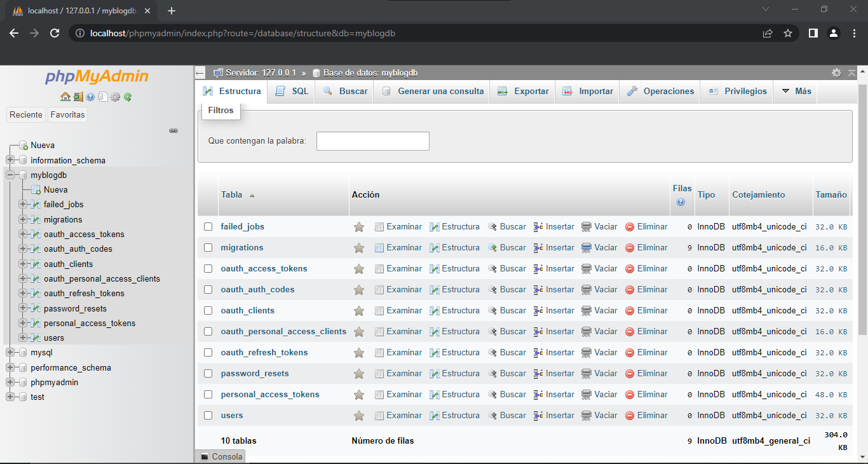Star the oauth_clients table as favorite
The height and width of the screenshot is (464, 868).
point(359,311)
